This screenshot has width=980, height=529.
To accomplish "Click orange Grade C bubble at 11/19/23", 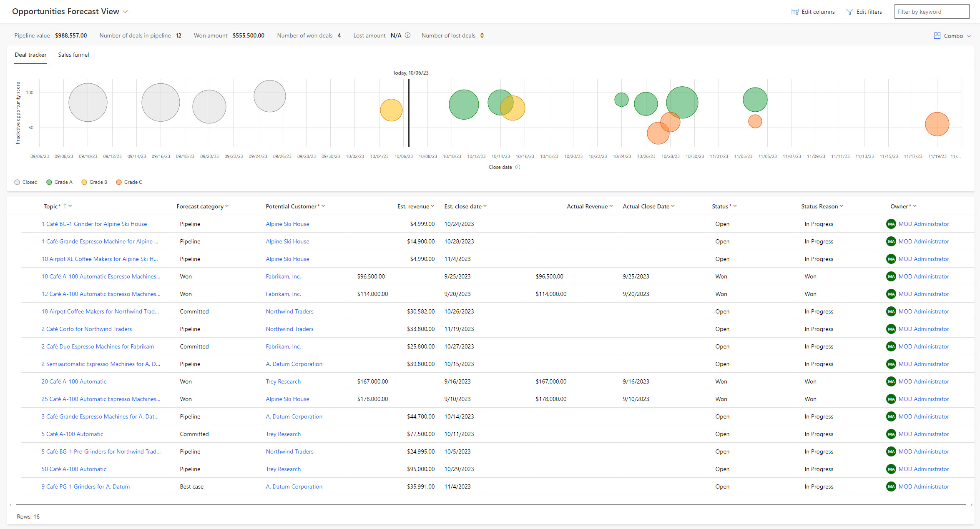I will pos(937,124).
